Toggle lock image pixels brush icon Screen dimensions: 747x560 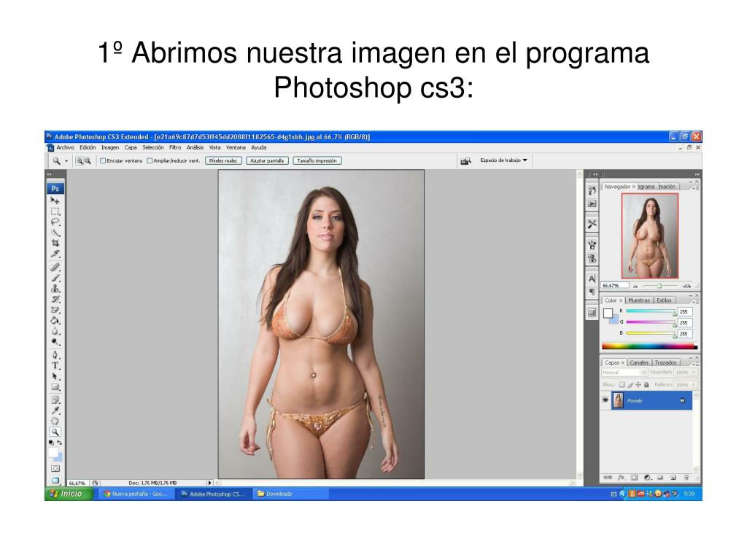click(630, 384)
